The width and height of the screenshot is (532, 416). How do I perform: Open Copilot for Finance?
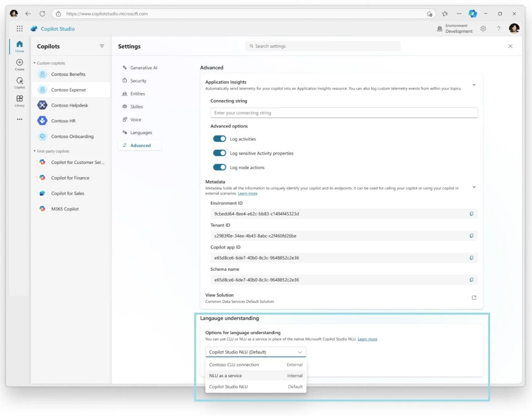pos(71,178)
